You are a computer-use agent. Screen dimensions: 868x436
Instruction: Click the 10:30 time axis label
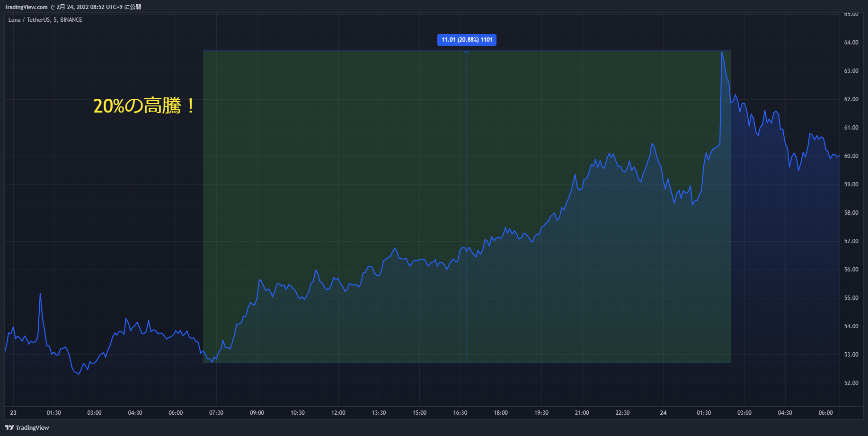298,413
